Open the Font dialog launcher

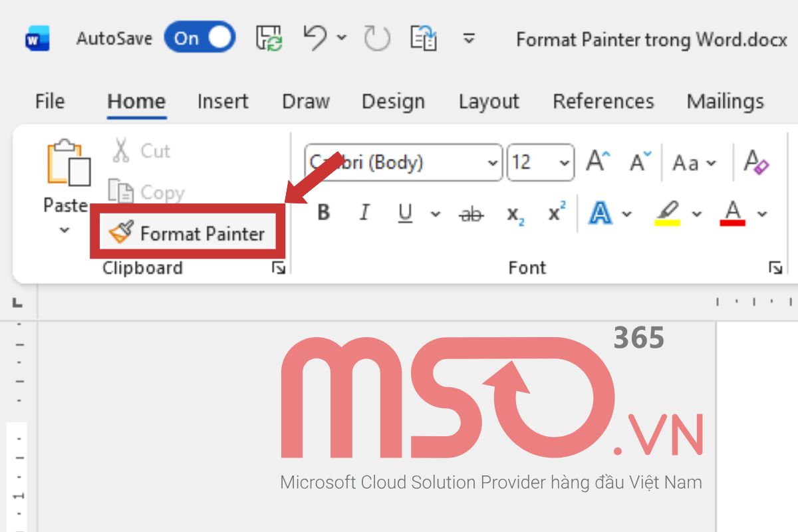[775, 268]
